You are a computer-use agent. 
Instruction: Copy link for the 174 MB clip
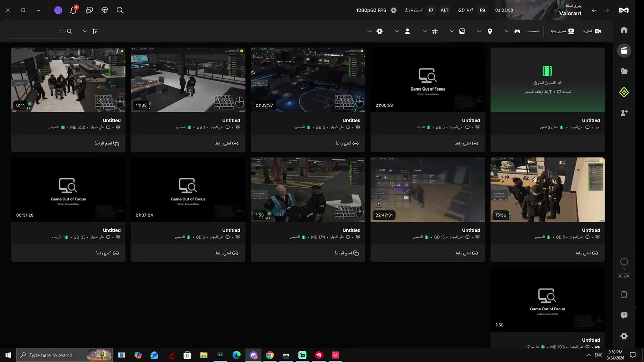coord(347,253)
